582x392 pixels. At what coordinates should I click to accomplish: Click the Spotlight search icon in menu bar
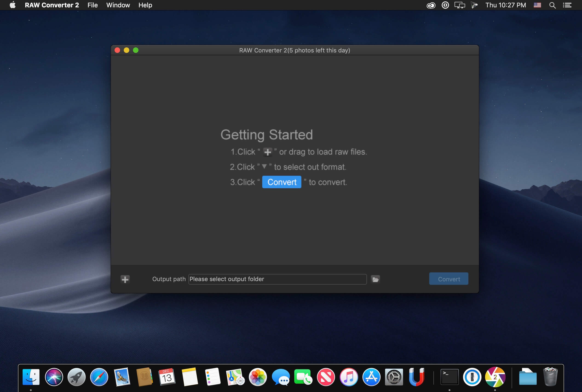[552, 5]
